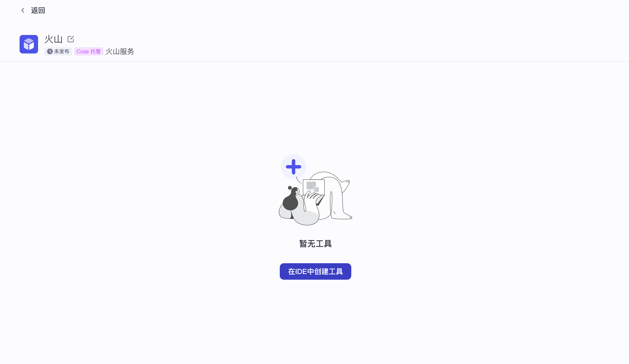
Task: Select the Coze 托管 tag
Action: 89,51
